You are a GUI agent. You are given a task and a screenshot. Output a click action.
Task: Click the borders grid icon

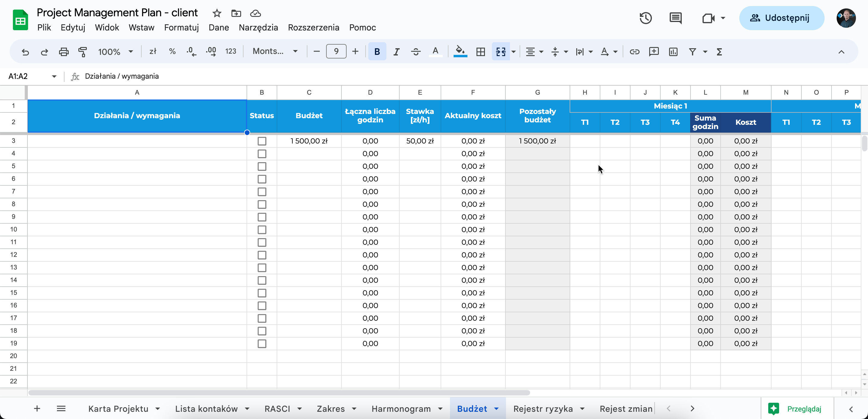(x=480, y=52)
